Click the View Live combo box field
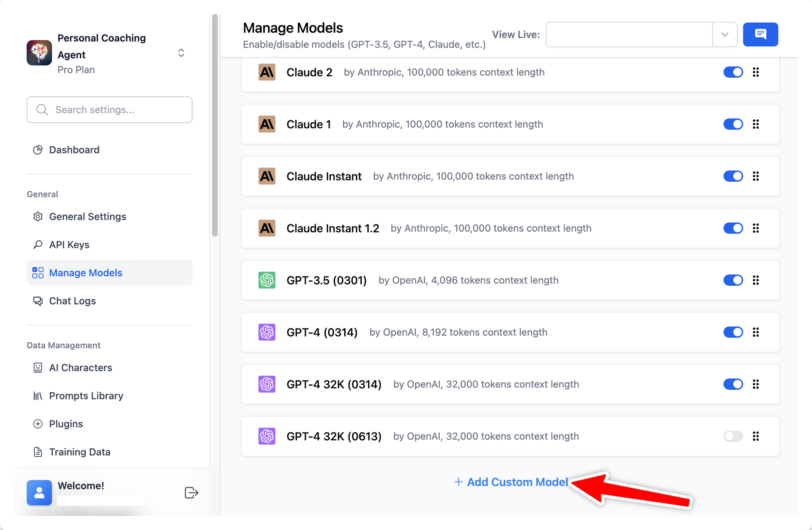 (x=641, y=35)
